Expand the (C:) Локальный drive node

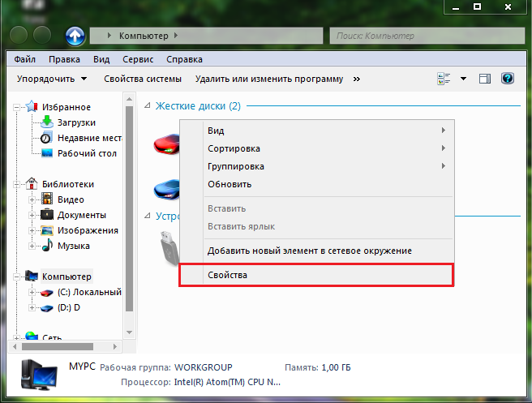[32, 293]
